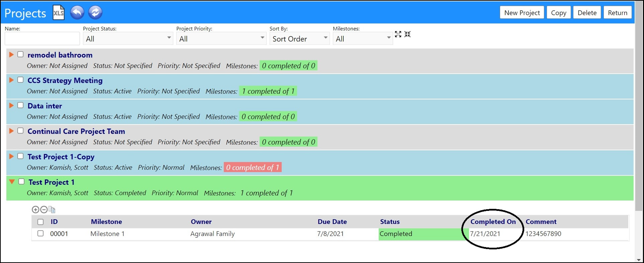
Task: Click the blue refresh icon
Action: coord(95,12)
